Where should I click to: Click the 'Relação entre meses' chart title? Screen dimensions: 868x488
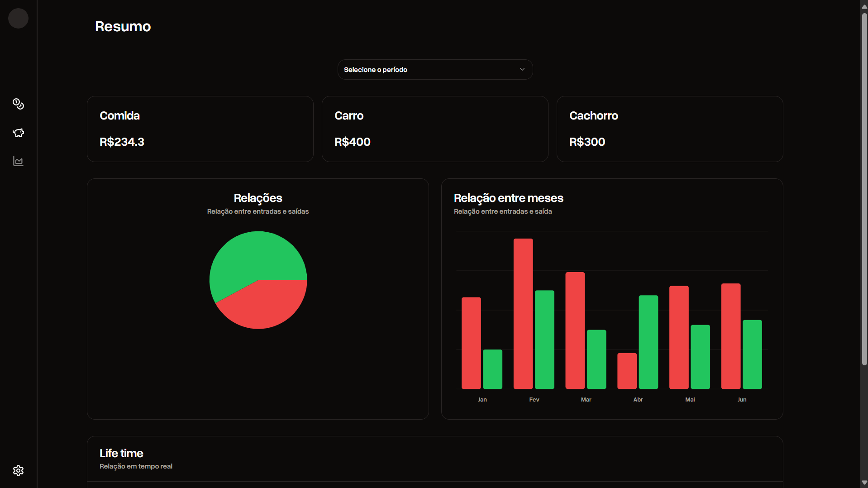509,198
